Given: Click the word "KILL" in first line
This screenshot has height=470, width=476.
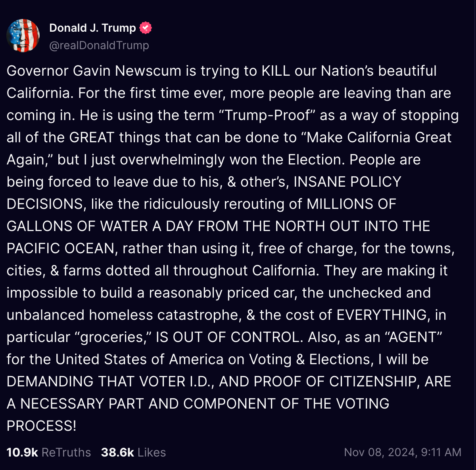Looking at the screenshot, I should pos(276,71).
